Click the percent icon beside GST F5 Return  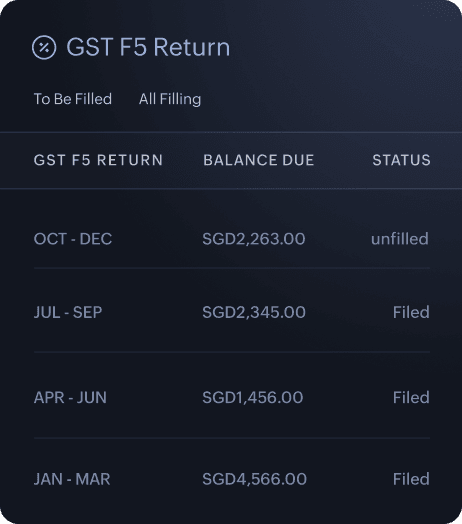click(44, 47)
